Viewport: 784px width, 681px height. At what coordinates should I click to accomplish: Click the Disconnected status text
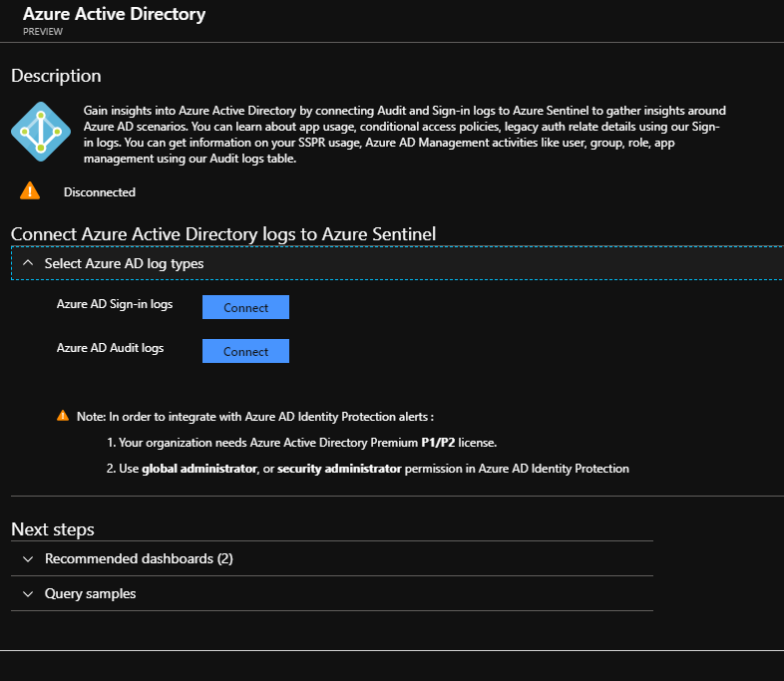100,192
